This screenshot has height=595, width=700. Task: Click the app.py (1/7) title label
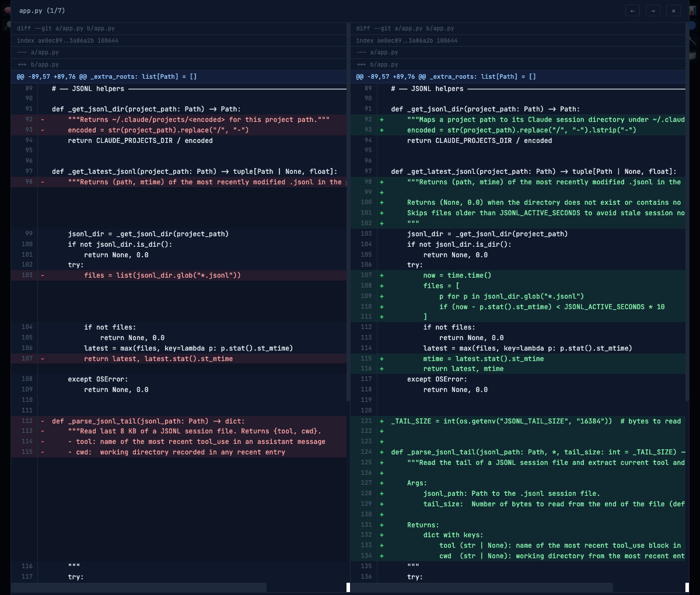[x=41, y=10]
